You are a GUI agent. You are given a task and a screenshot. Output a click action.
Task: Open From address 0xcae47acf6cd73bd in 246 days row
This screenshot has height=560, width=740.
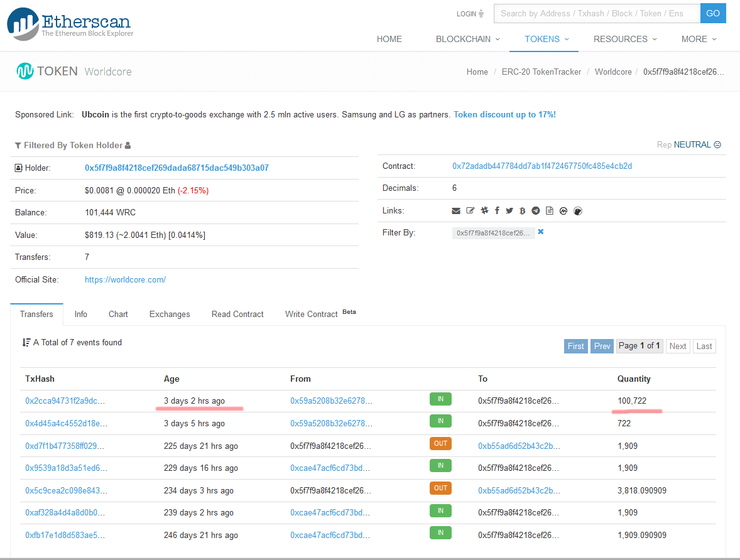(330, 535)
